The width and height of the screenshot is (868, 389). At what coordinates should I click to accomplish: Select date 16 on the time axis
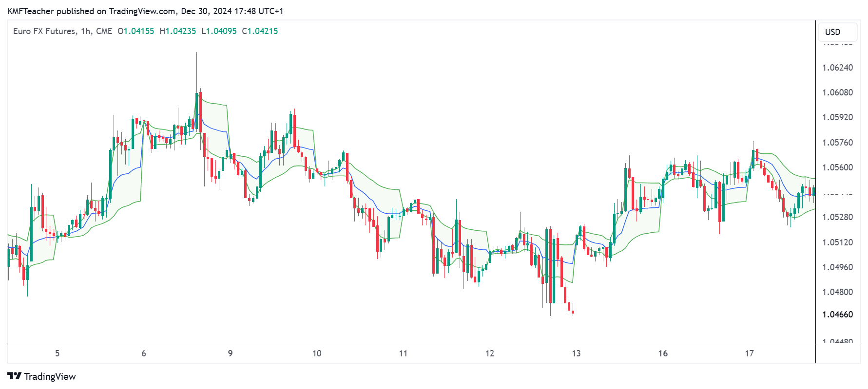tap(663, 353)
